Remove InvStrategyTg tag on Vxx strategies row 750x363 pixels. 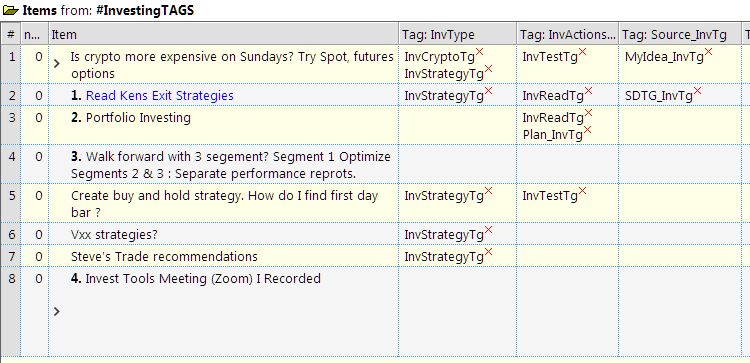[x=488, y=230]
